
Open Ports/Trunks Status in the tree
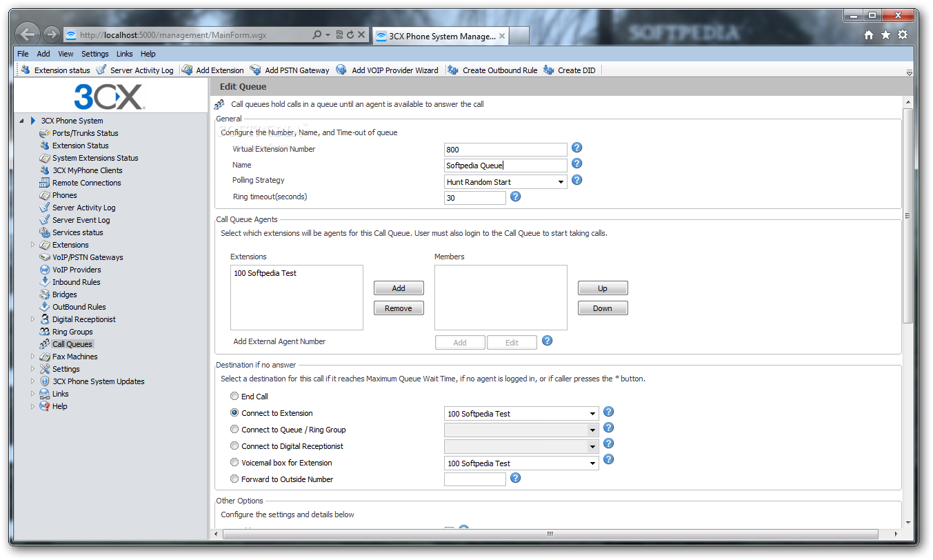(85, 133)
